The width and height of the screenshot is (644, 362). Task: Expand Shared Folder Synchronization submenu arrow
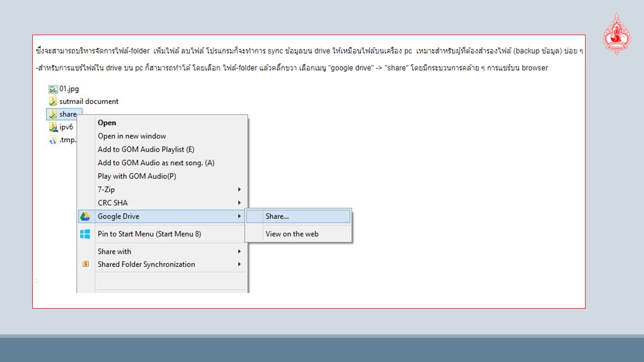[x=239, y=264]
